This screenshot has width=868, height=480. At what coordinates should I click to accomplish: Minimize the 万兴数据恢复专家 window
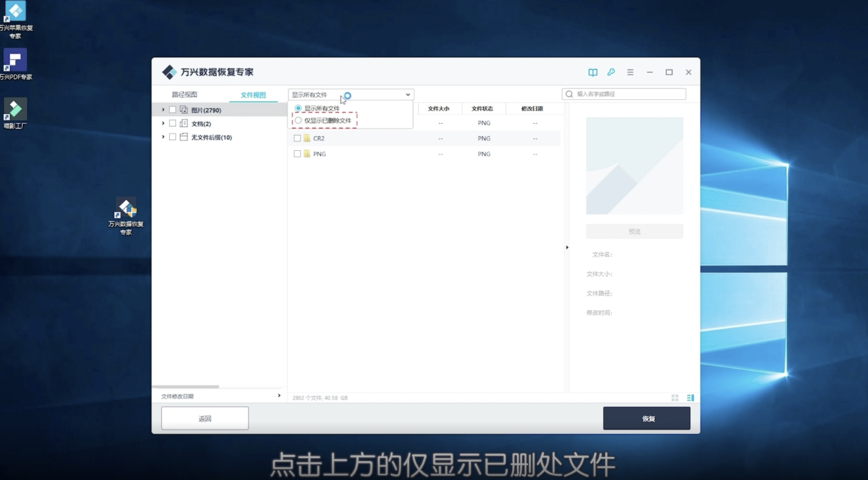point(650,73)
